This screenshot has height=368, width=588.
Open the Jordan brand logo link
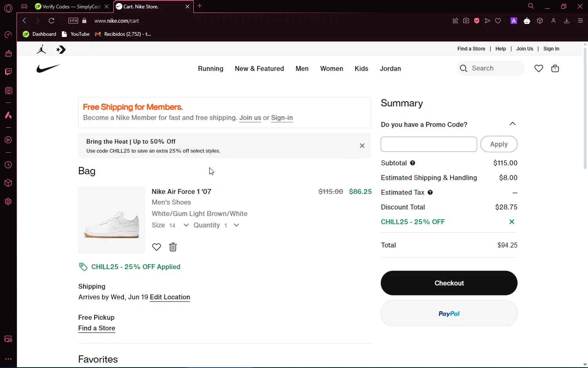[x=42, y=49]
